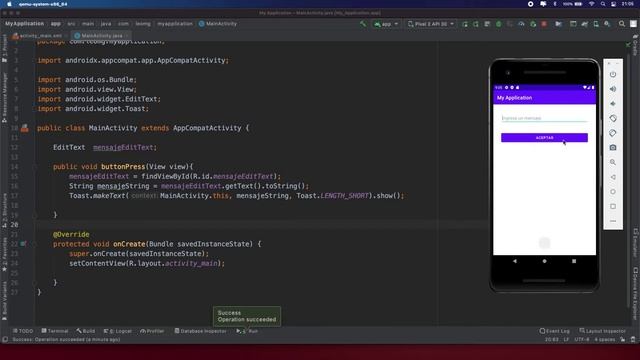The width and height of the screenshot is (640, 360).
Task: Click the macOS Spotlight search icon
Action: pos(603,4)
